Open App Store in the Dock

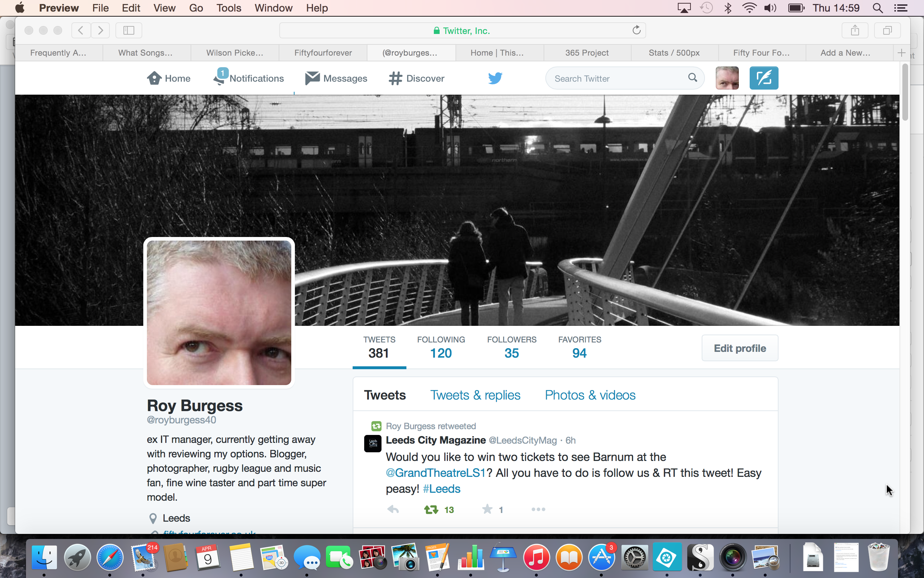pyautogui.click(x=602, y=557)
